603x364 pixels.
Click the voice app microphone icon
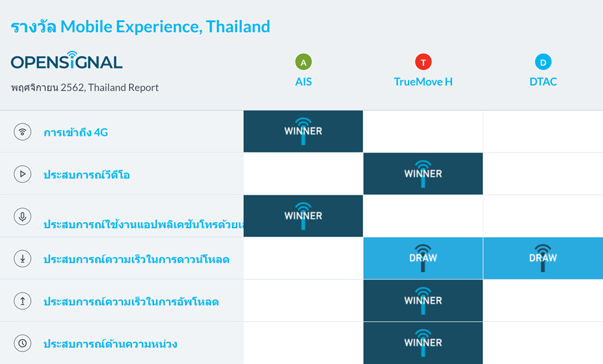click(x=23, y=216)
